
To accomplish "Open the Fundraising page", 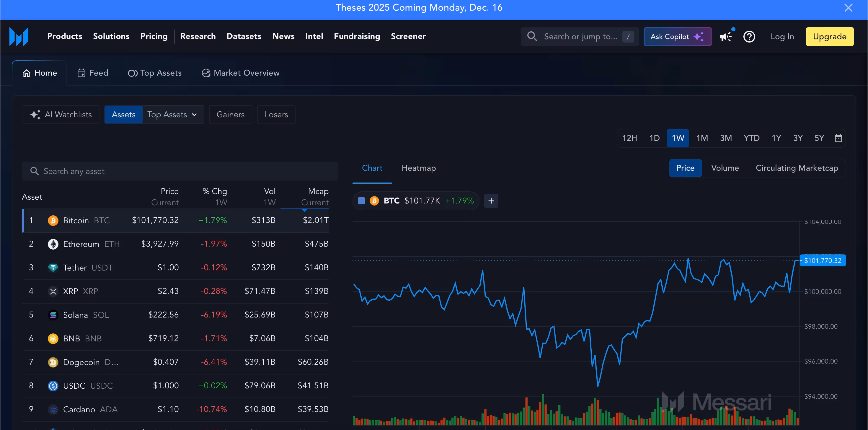I will click(x=357, y=36).
